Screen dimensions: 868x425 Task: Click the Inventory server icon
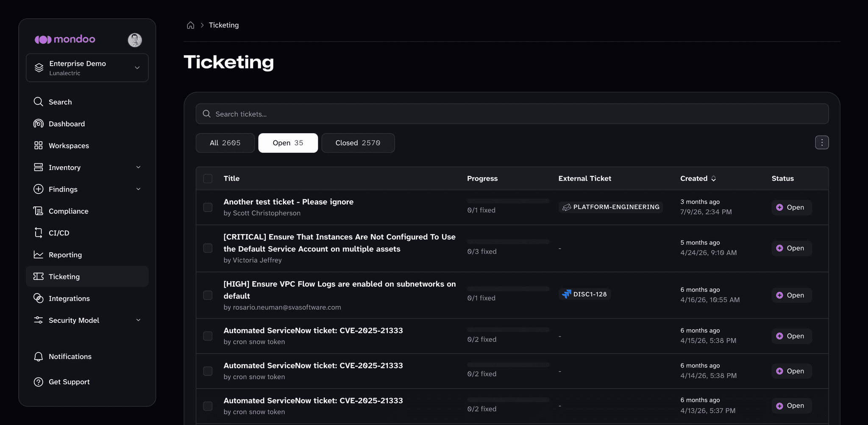38,167
